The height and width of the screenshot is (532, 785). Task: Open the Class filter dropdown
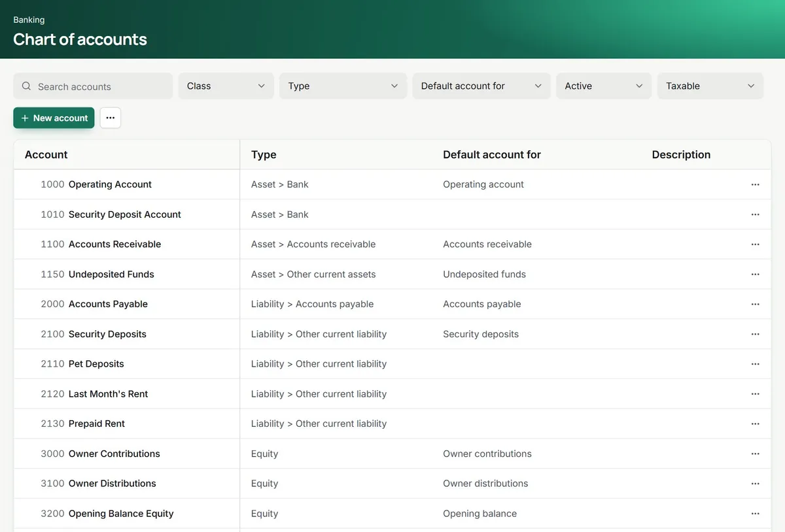pyautogui.click(x=226, y=86)
